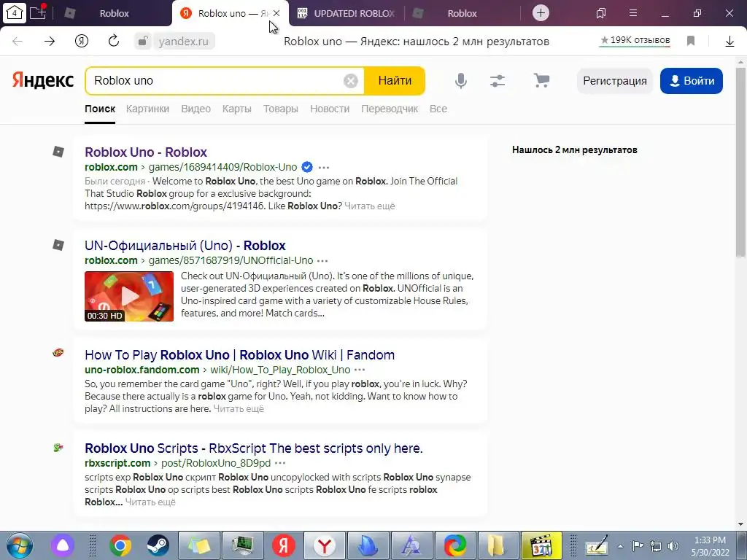Switch to the Новости tab
The image size is (747, 560).
click(330, 109)
